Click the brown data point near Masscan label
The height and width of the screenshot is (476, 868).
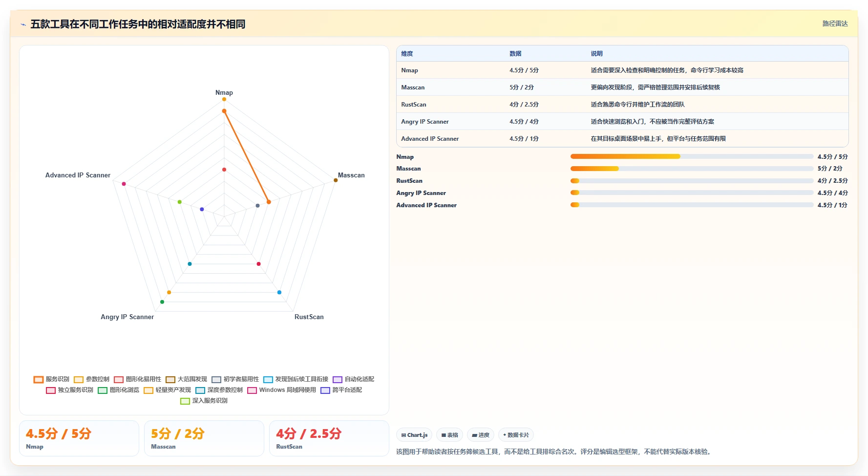point(336,180)
